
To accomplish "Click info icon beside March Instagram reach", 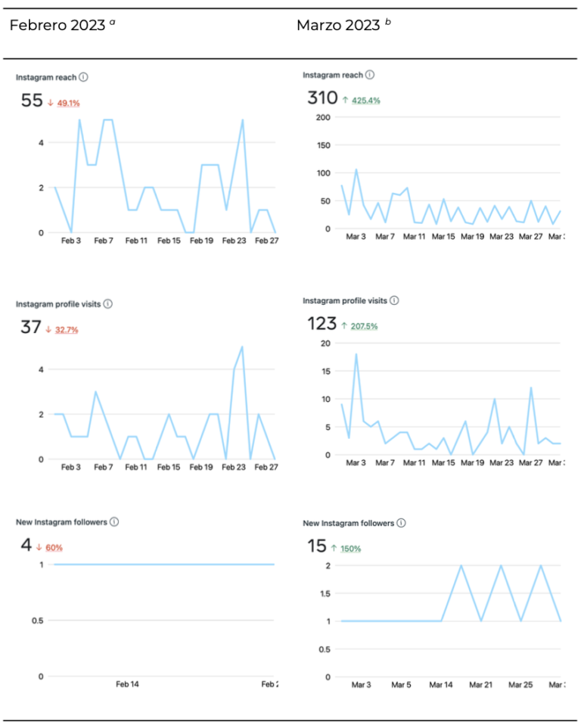I will [370, 75].
